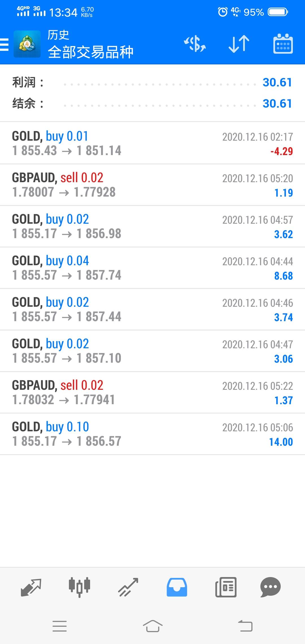The width and height of the screenshot is (305, 644).
Task: Tap the MetaTrader 4 app logo
Action: 27,44
